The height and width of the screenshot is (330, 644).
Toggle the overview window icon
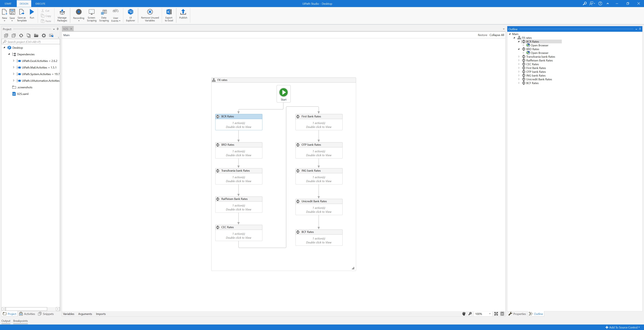[502, 314]
